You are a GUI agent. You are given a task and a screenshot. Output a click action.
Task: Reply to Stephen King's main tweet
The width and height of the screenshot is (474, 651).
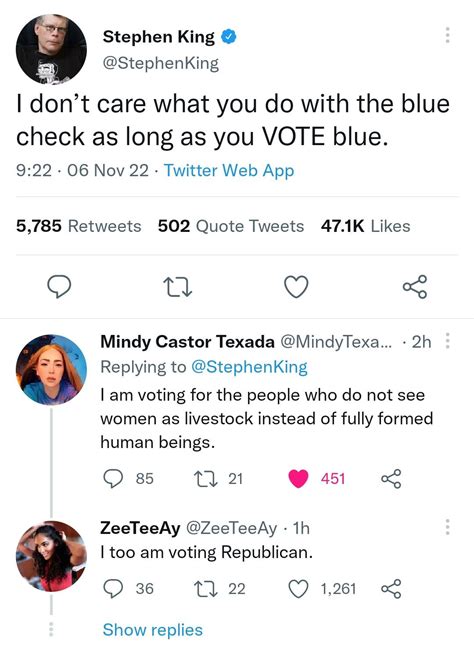click(59, 287)
